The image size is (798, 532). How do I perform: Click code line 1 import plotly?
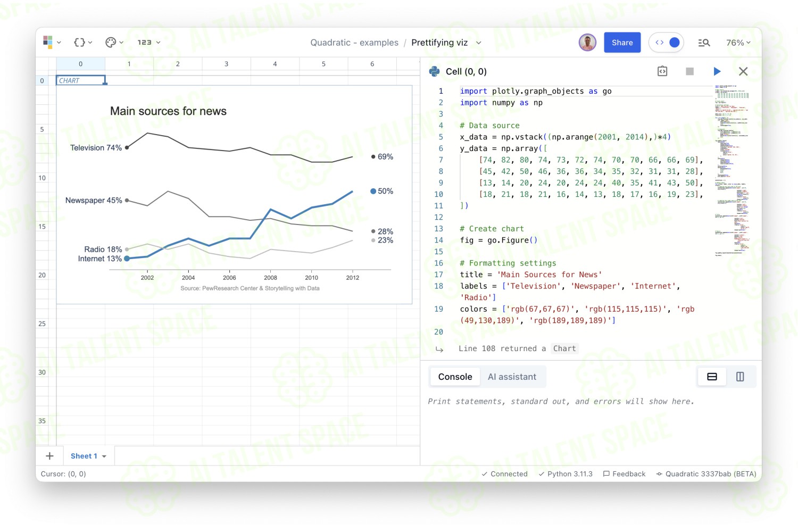click(x=536, y=91)
